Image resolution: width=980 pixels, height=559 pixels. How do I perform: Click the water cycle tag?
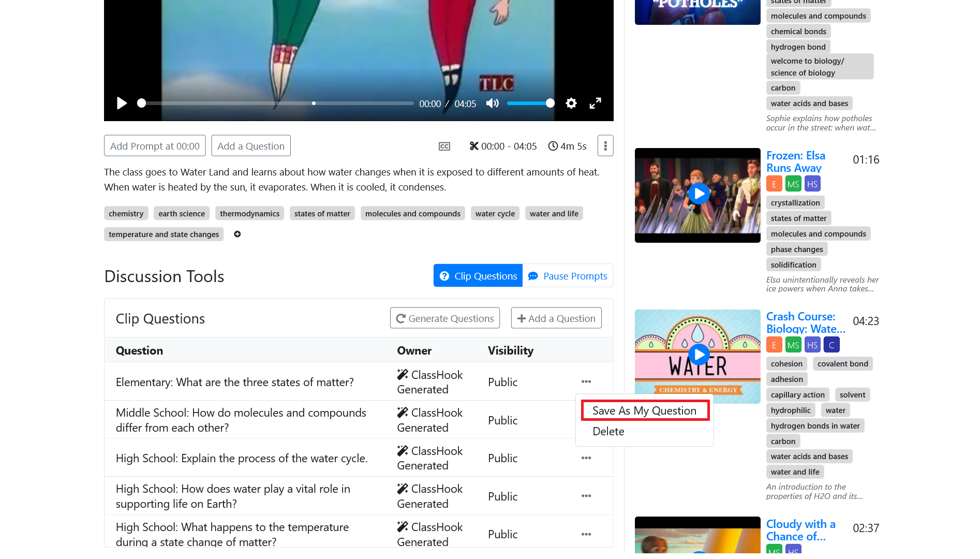point(495,213)
